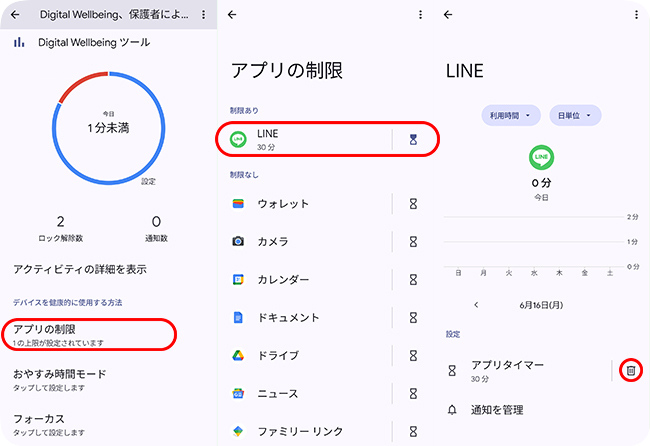Edit LINE timer via hourglass icon
Viewport: 650px width, 446px height.
(413, 139)
